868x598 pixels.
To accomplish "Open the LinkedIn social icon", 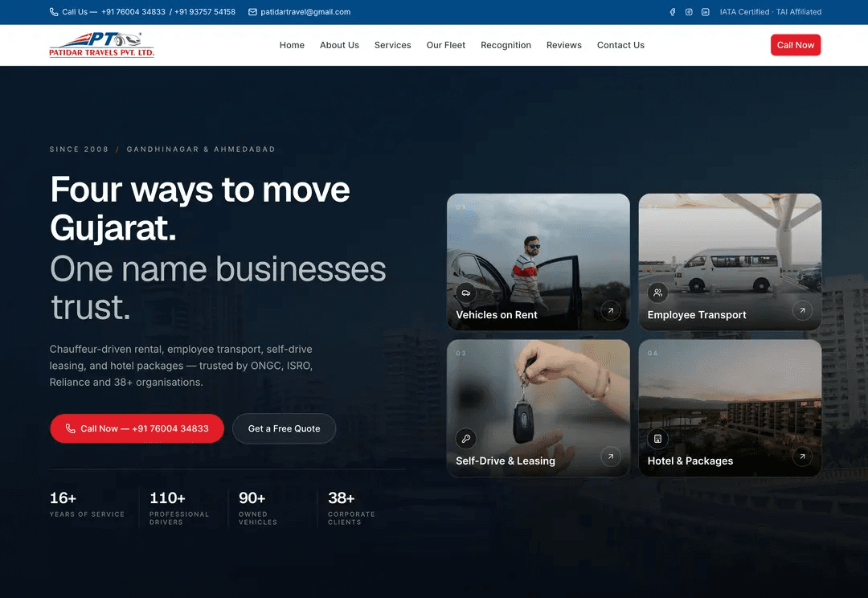I will 706,11.
